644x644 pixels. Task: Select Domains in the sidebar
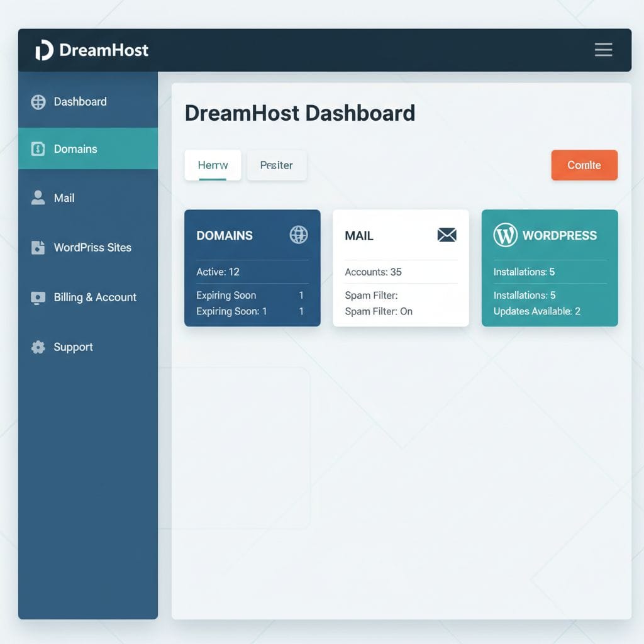(x=88, y=148)
